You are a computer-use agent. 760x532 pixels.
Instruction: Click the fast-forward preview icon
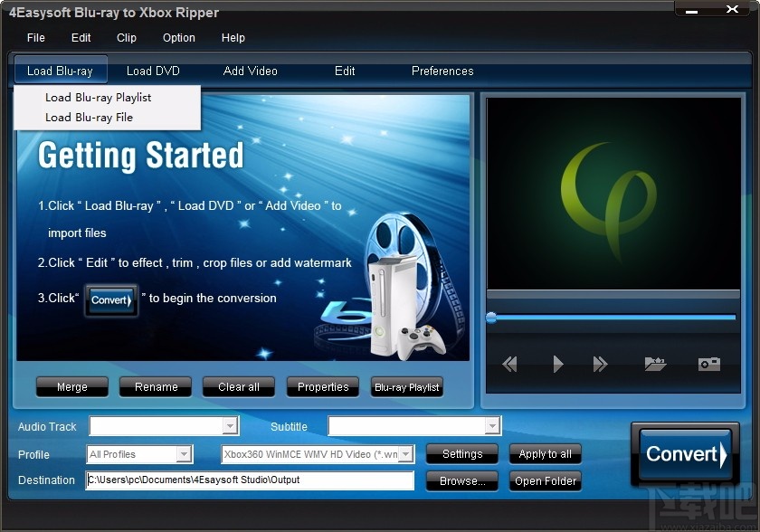point(600,364)
